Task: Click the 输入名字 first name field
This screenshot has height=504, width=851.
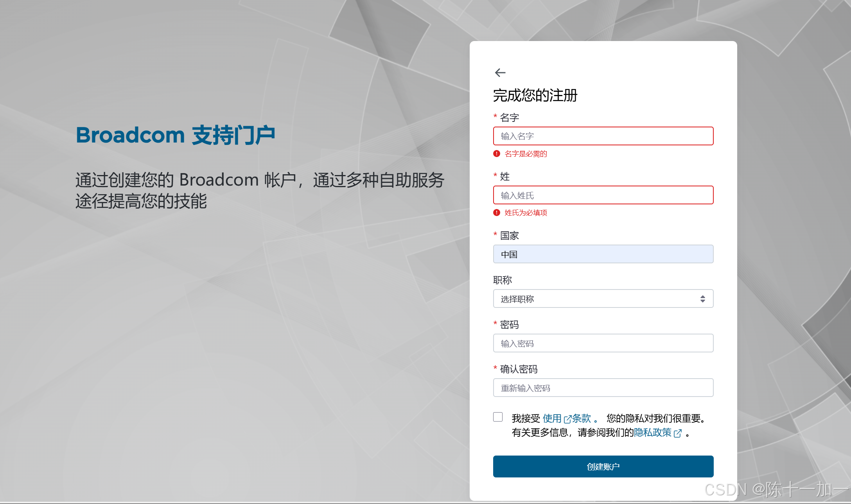Action: [603, 136]
